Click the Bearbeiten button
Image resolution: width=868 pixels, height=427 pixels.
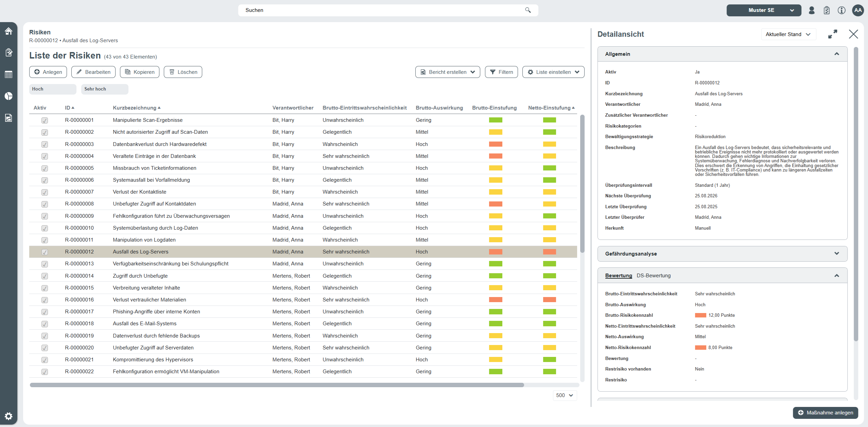(93, 72)
